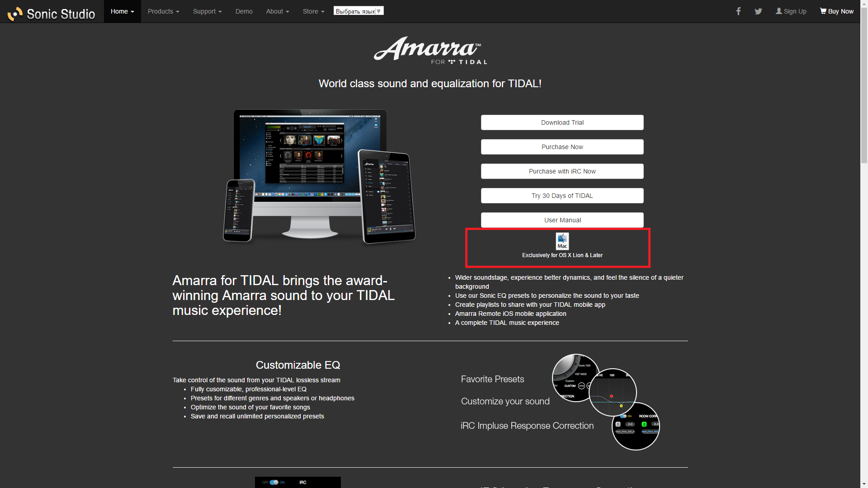Open the User Manual
The height and width of the screenshot is (488, 868).
[562, 220]
